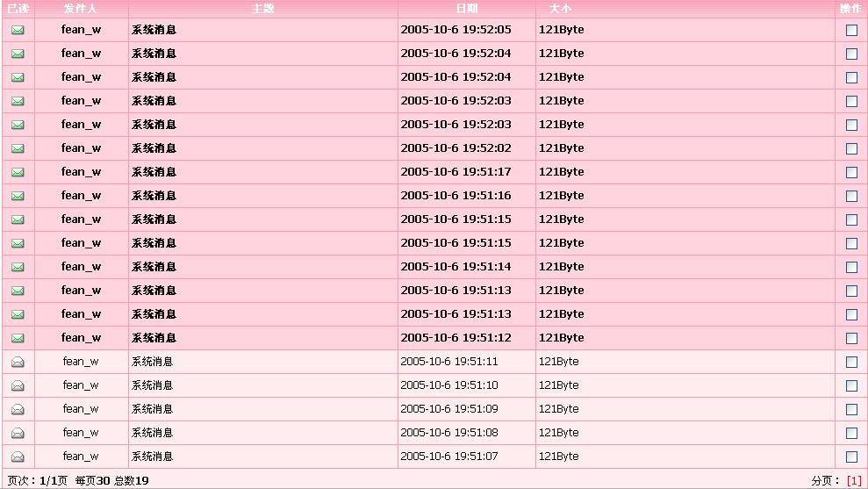Viewport: 868px width, 489px height.
Task: Click opened envelope icon in 19:51:10 row
Action: point(18,385)
